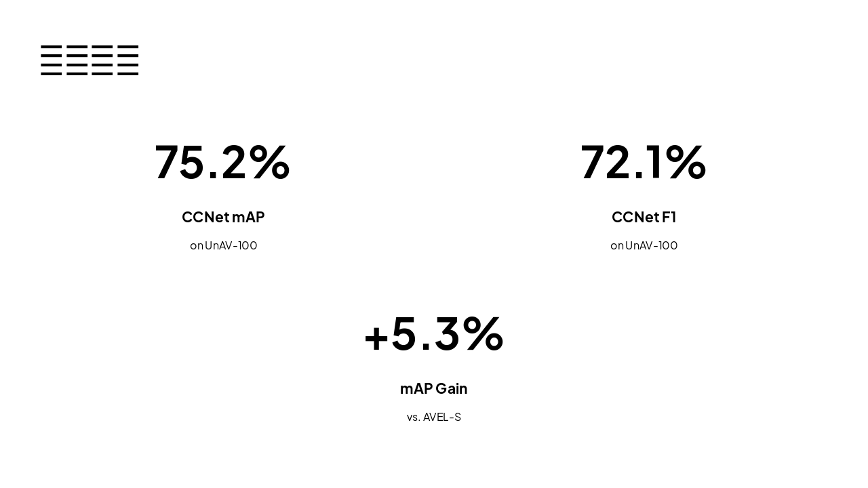Image resolution: width=868 pixels, height=488 pixels.
Task: Select the caption under CCNet F1
Action: [644, 245]
